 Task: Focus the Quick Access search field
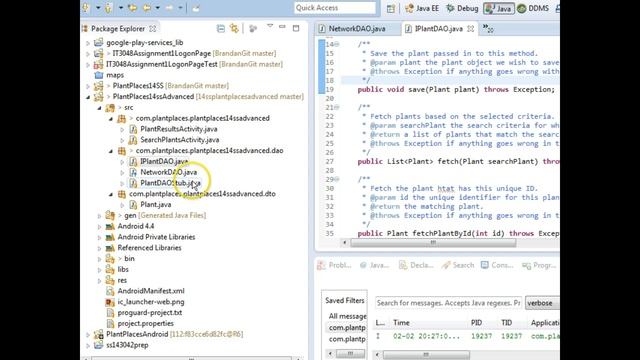point(335,8)
